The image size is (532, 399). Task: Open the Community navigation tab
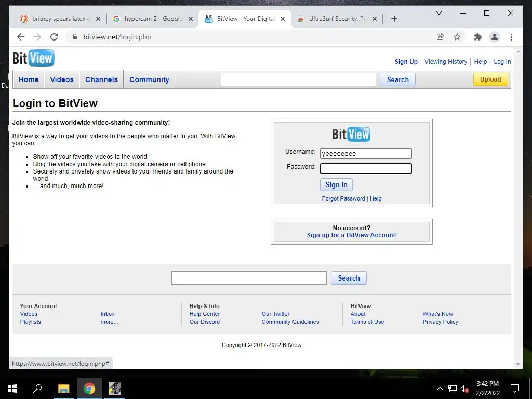[149, 79]
